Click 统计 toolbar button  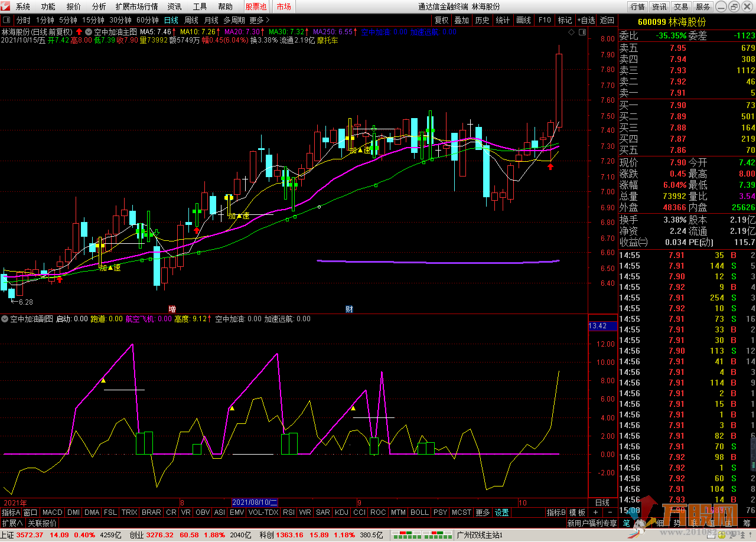[x=503, y=20]
